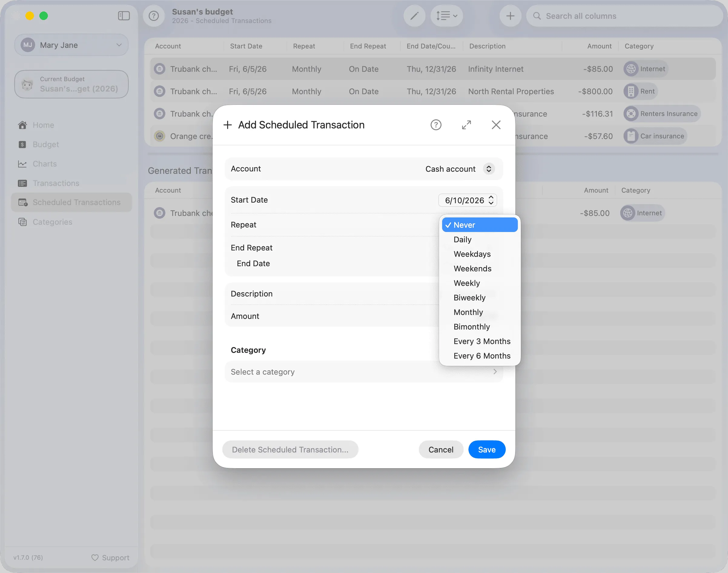The image size is (728, 573).
Task: Select Scheduled Transactions in sidebar
Action: pyautogui.click(x=71, y=202)
